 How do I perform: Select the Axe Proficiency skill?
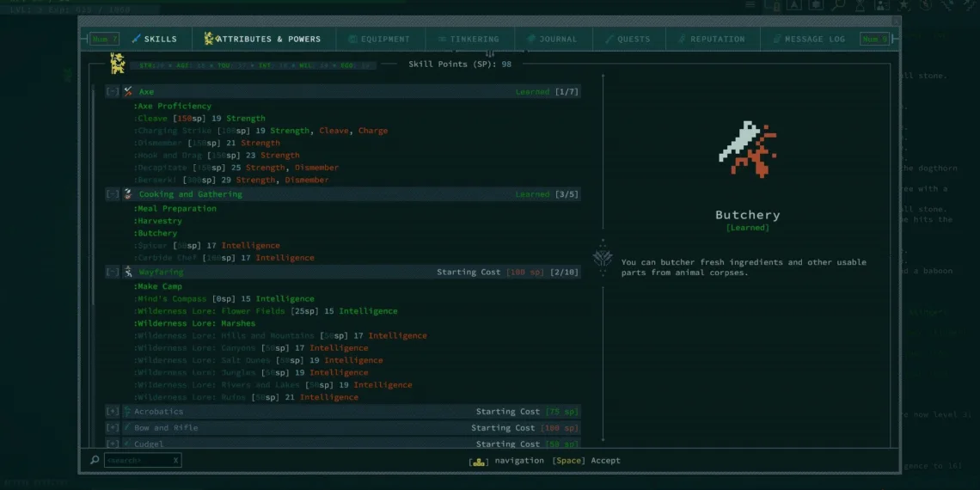click(173, 107)
